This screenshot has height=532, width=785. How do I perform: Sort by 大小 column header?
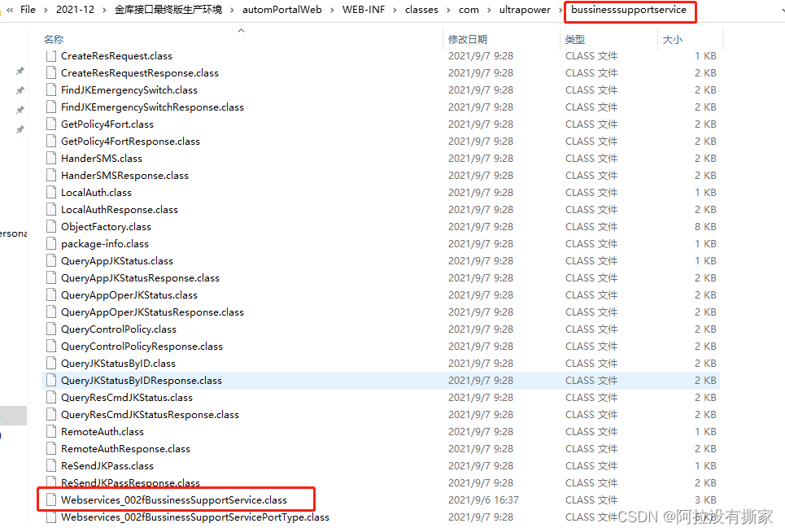673,40
